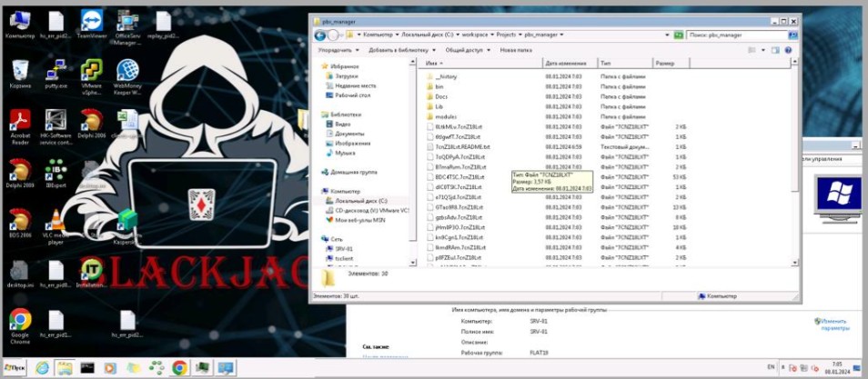The image size is (868, 379).
Task: Click the Изменить параметры link
Action: pyautogui.click(x=833, y=324)
